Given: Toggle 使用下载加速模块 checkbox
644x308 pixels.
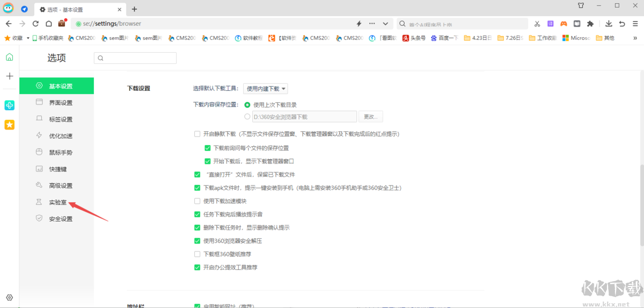Looking at the screenshot, I should tap(197, 201).
